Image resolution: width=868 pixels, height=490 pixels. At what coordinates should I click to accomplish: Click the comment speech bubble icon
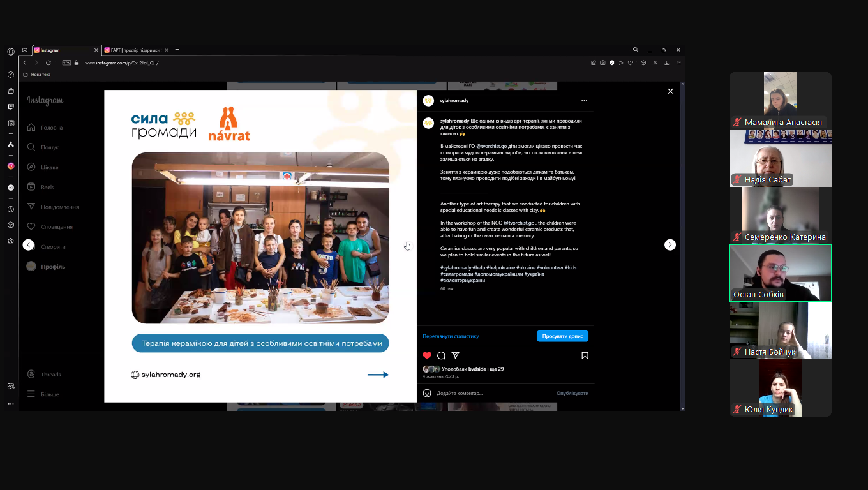pos(441,355)
